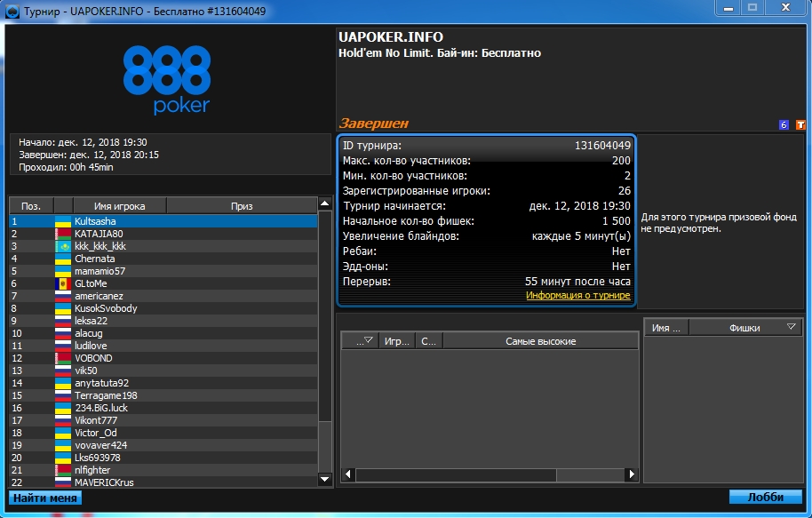The image size is (812, 518).
Task: Click the orange T tournament icon
Action: [x=800, y=125]
